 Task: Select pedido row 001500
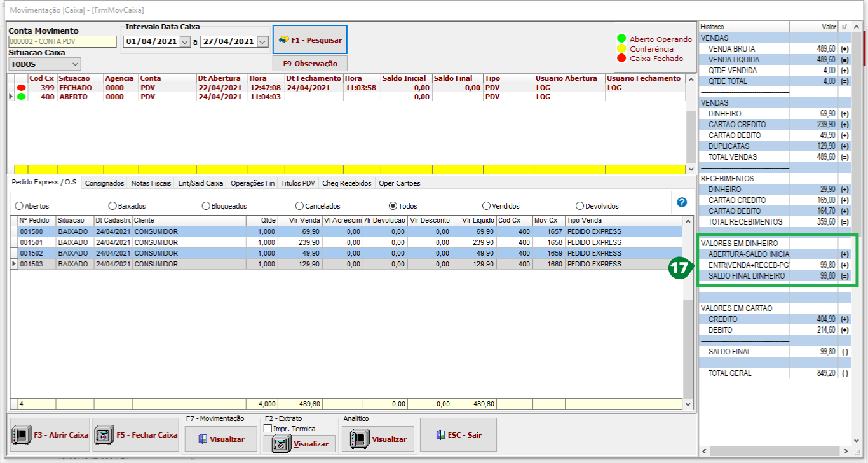click(346, 231)
